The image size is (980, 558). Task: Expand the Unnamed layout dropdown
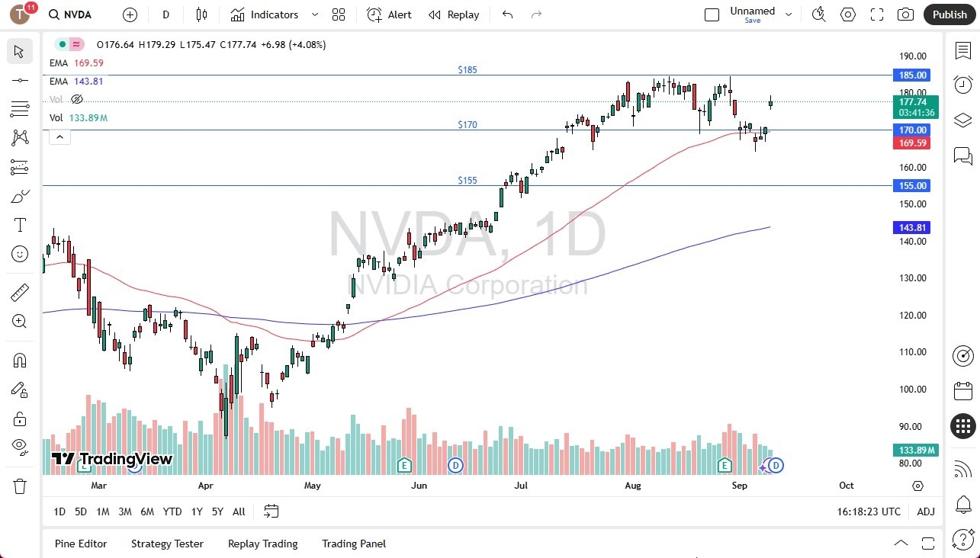[789, 13]
